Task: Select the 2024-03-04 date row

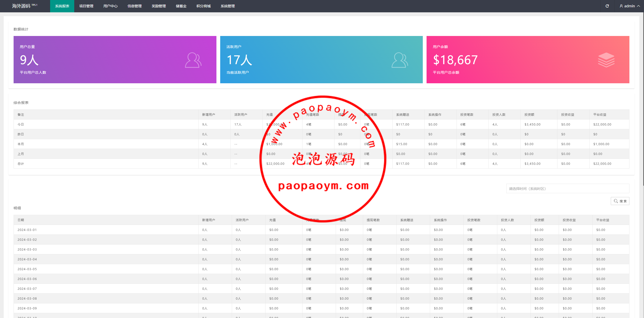Action: click(x=321, y=259)
